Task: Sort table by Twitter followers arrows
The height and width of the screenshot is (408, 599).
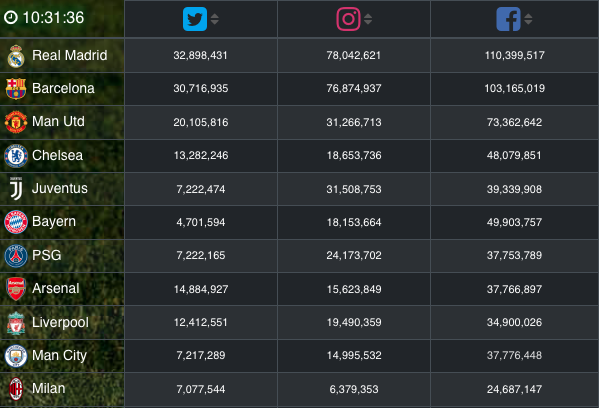Action: point(215,19)
